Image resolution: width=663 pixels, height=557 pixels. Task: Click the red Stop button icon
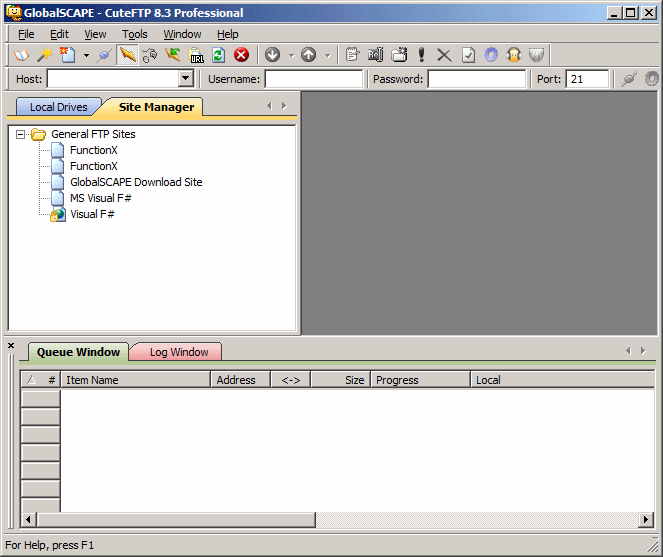pos(241,55)
